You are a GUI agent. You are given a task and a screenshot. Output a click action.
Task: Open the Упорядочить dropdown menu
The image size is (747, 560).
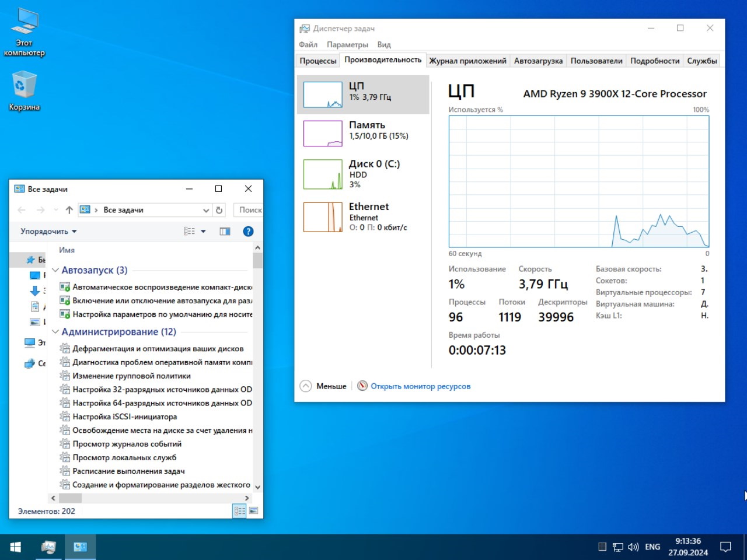48,232
